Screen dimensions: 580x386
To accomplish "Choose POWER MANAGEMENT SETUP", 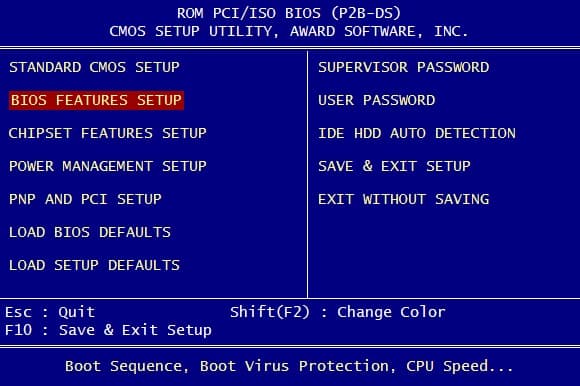I will pos(108,166).
